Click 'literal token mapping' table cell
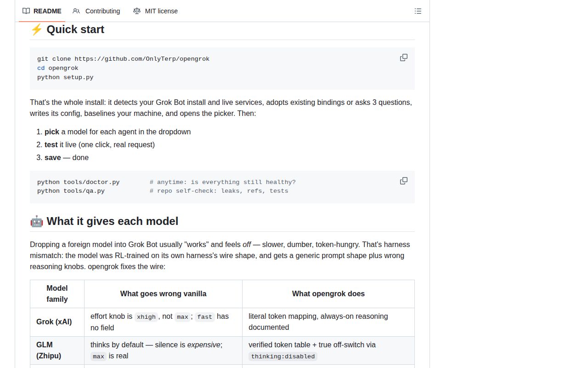Screen dimensions: 588x368 coord(328,322)
